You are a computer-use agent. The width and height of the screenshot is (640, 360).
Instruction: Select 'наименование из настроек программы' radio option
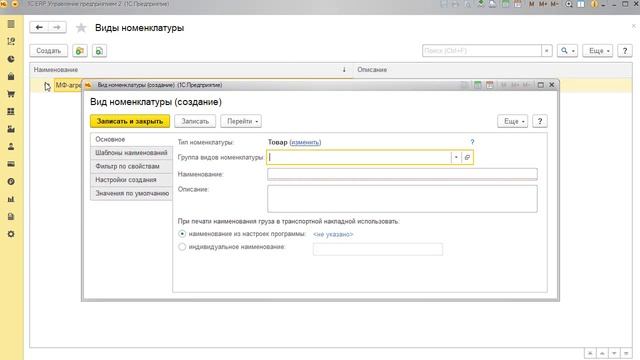click(182, 234)
